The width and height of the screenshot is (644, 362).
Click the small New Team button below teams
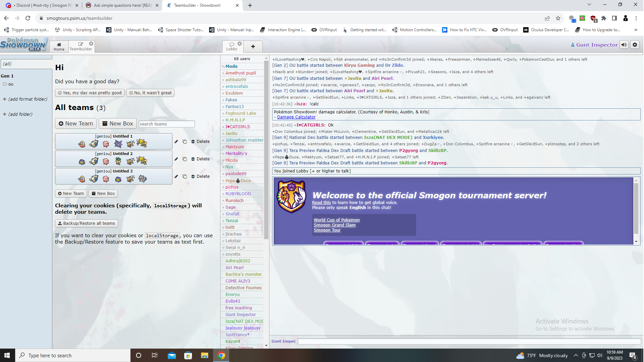71,194
